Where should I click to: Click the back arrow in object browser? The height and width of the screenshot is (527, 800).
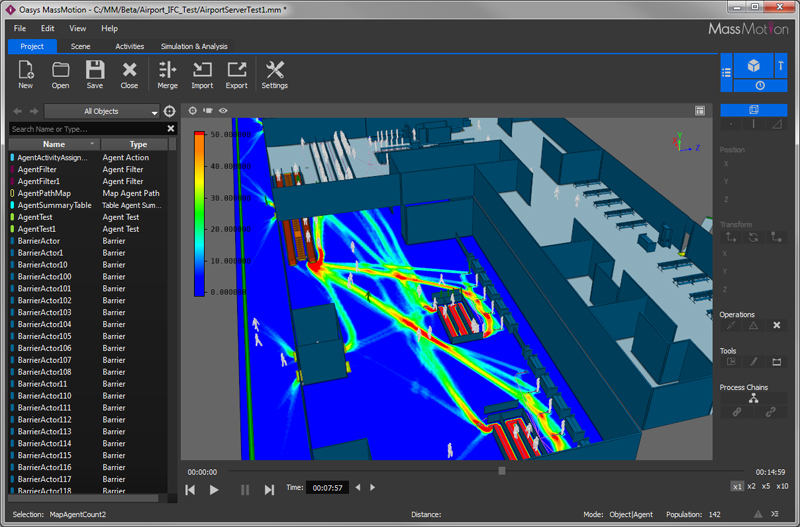coord(18,111)
